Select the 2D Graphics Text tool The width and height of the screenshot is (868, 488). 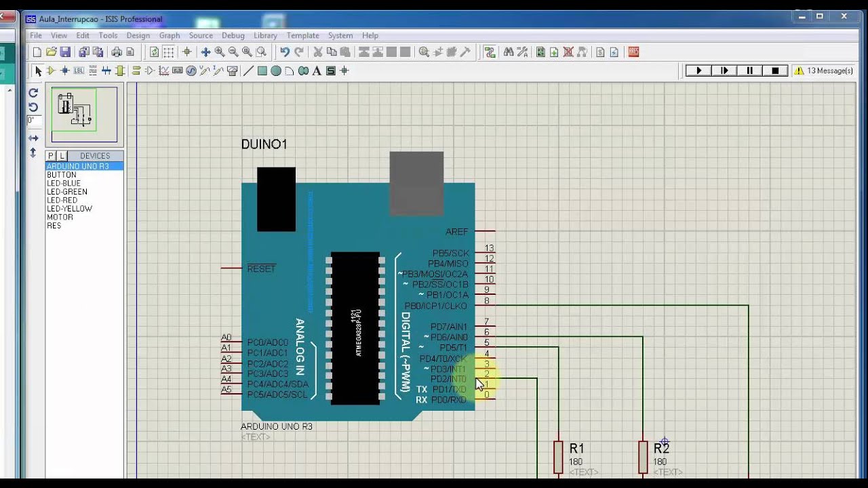pyautogui.click(x=317, y=70)
